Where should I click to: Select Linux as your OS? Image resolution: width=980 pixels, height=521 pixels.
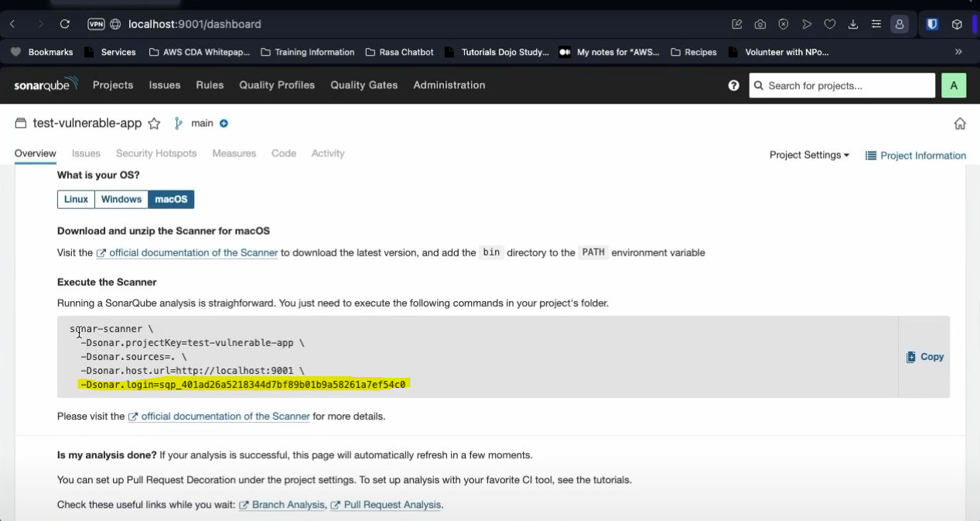75,199
